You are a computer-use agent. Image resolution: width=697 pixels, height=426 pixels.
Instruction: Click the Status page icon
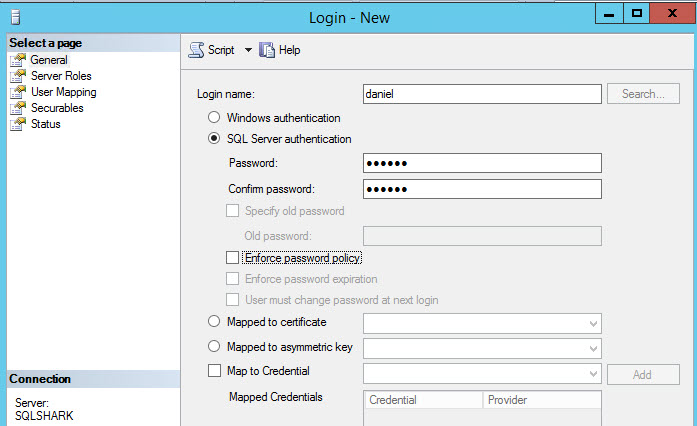17,124
